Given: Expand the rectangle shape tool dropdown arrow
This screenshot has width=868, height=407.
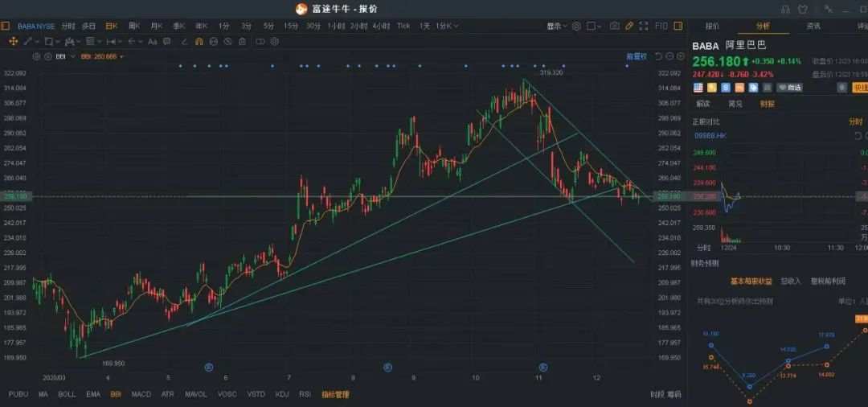Looking at the screenshot, I should tap(58, 42).
